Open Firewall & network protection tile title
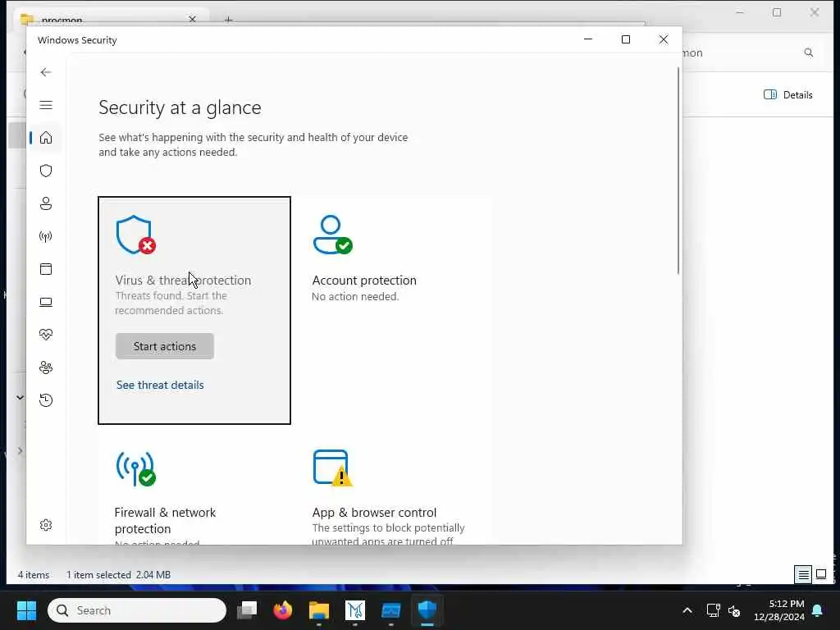Screen dimensions: 840x630 pos(165,520)
